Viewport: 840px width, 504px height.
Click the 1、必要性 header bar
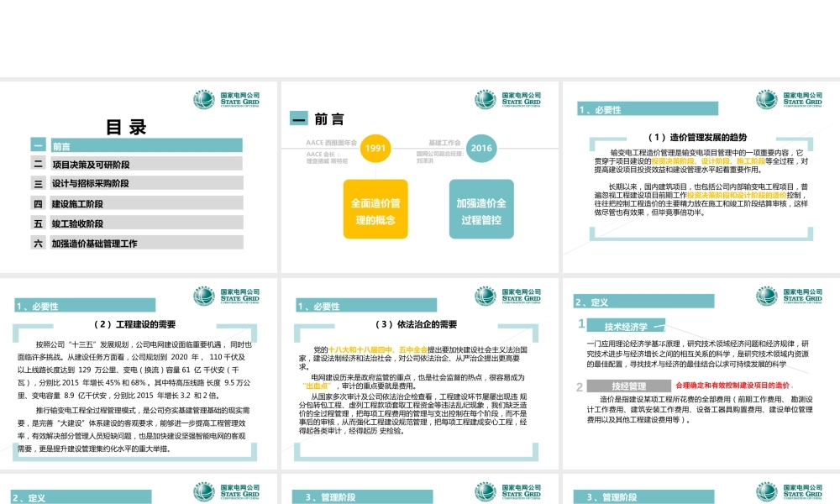click(x=647, y=108)
